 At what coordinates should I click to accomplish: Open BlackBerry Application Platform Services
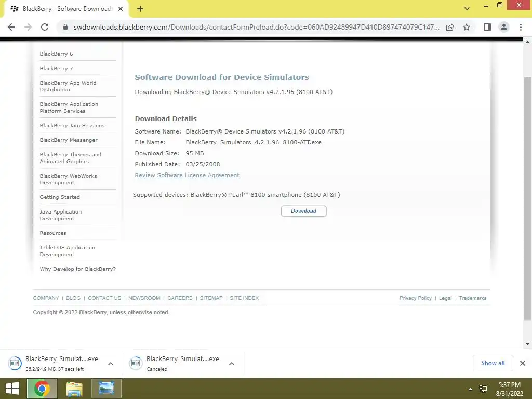coord(69,108)
